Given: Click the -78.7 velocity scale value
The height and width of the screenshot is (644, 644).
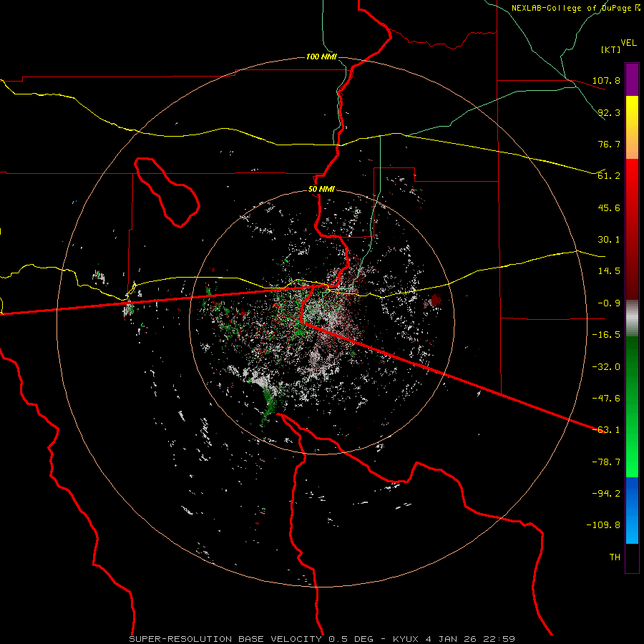Looking at the screenshot, I should click(x=607, y=462).
